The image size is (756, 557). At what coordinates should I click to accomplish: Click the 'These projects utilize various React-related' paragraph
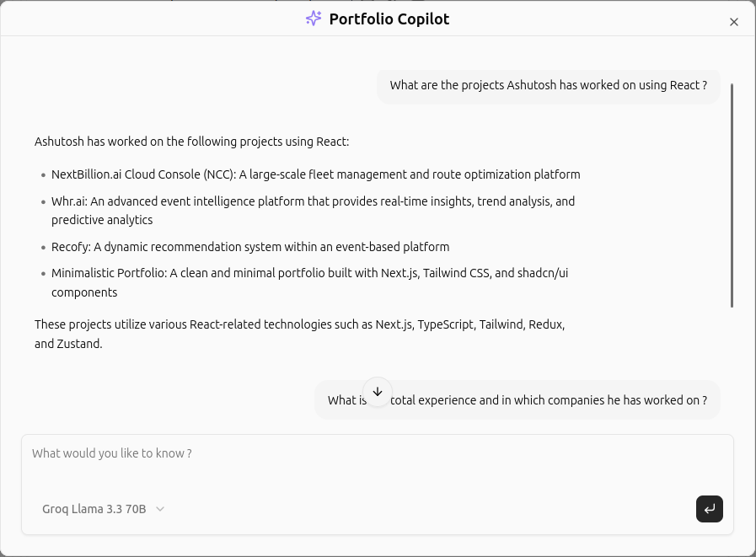tap(299, 334)
